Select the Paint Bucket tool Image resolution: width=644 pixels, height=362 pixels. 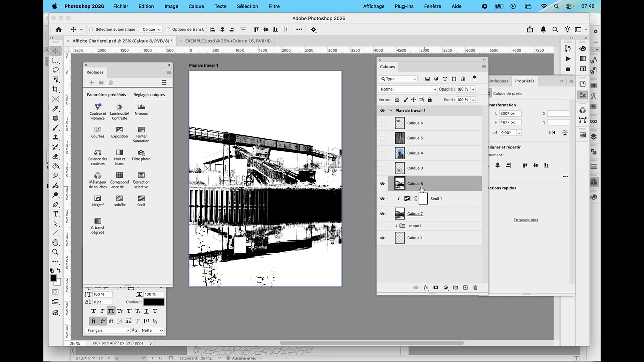pos(56,166)
